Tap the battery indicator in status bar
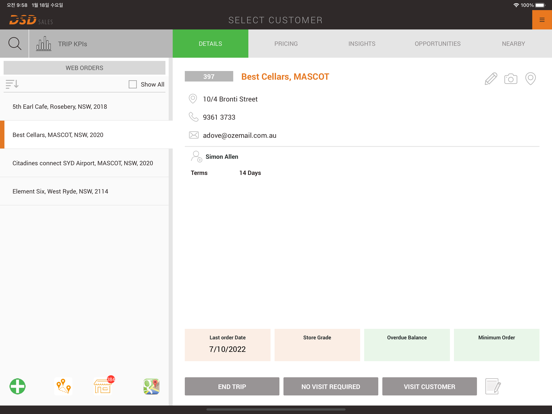This screenshot has width=552, height=414. coord(540,5)
